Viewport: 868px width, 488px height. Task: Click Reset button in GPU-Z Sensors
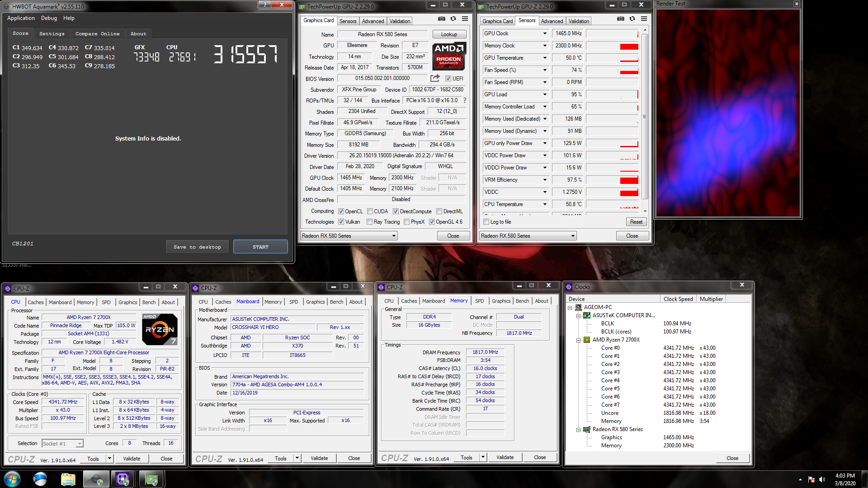[x=636, y=222]
